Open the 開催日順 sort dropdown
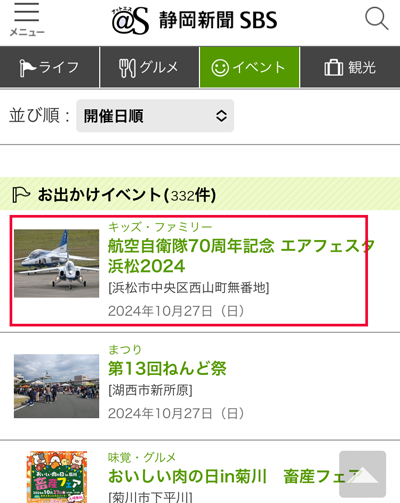This screenshot has height=503, width=400. (155, 116)
